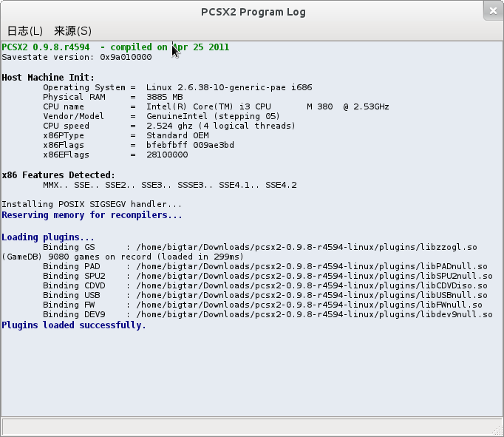Select the Host Machine Init: heading
This screenshot has width=504, height=437.
click(x=48, y=78)
